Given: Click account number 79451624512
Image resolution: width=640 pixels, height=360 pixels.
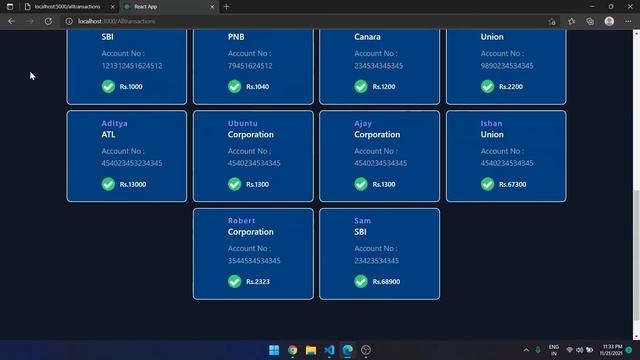Looking at the screenshot, I should point(250,66).
